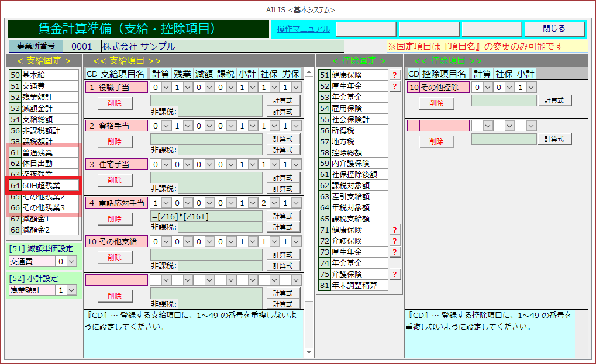This screenshot has width=596, height=364.
Task: Click the ? help button for 73 厚生年金
Action: pos(394,252)
